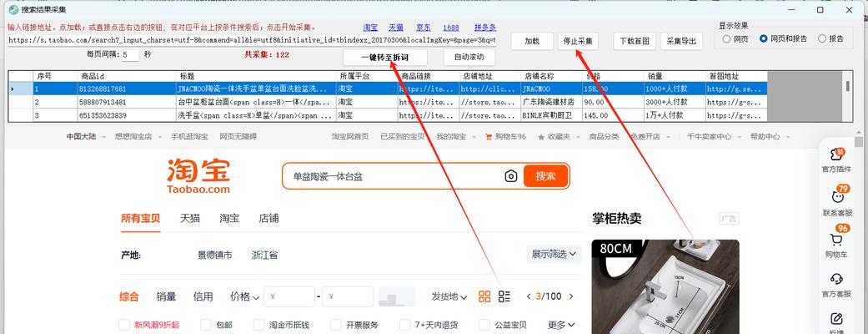Filter origin by 景德镇市
868x334 pixels.
215,256
